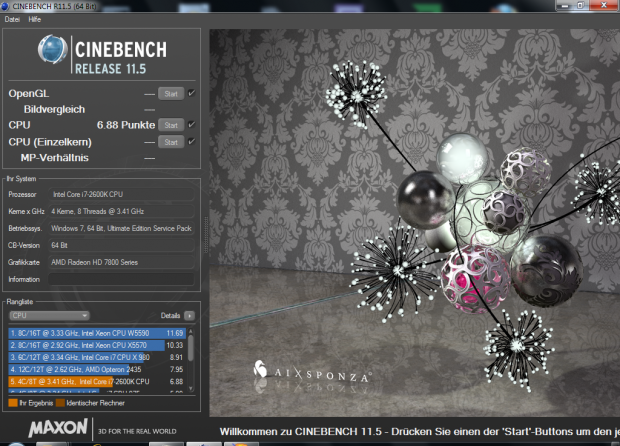620x446 pixels.
Task: Minimize the Cinebench window
Action: click(565, 5)
